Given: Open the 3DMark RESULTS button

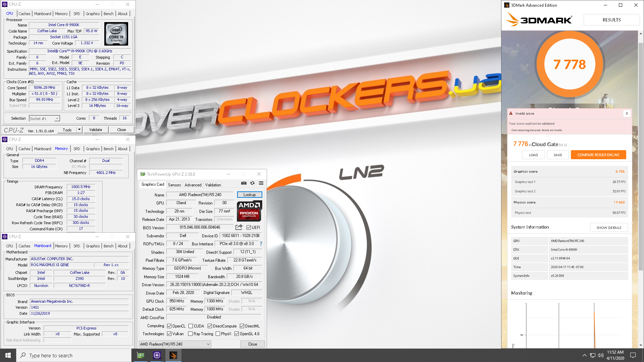Looking at the screenshot, I should tap(611, 20).
